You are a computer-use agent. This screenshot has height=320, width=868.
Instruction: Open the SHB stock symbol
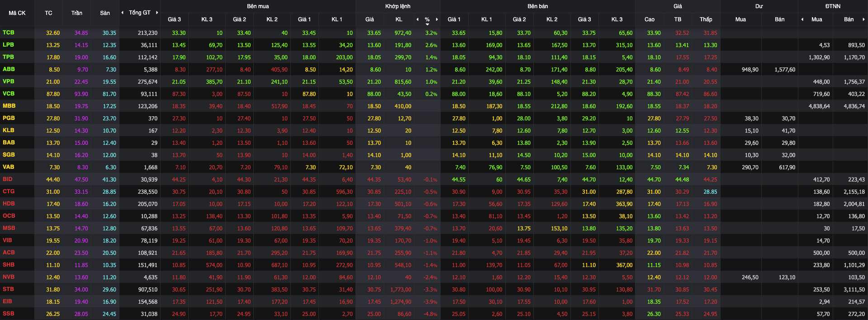pos(9,265)
